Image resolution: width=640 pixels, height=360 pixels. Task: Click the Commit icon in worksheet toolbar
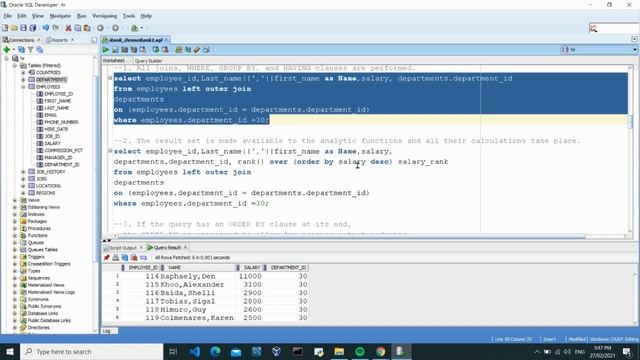156,50
